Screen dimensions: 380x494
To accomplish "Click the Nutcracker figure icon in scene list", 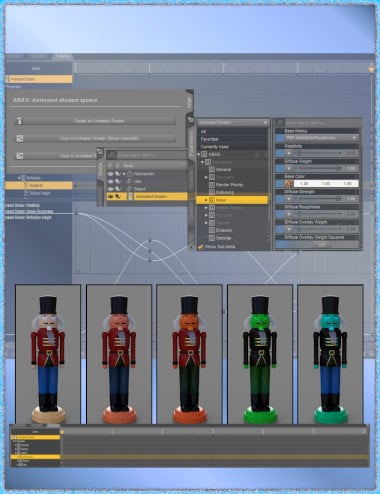I will click(129, 174).
